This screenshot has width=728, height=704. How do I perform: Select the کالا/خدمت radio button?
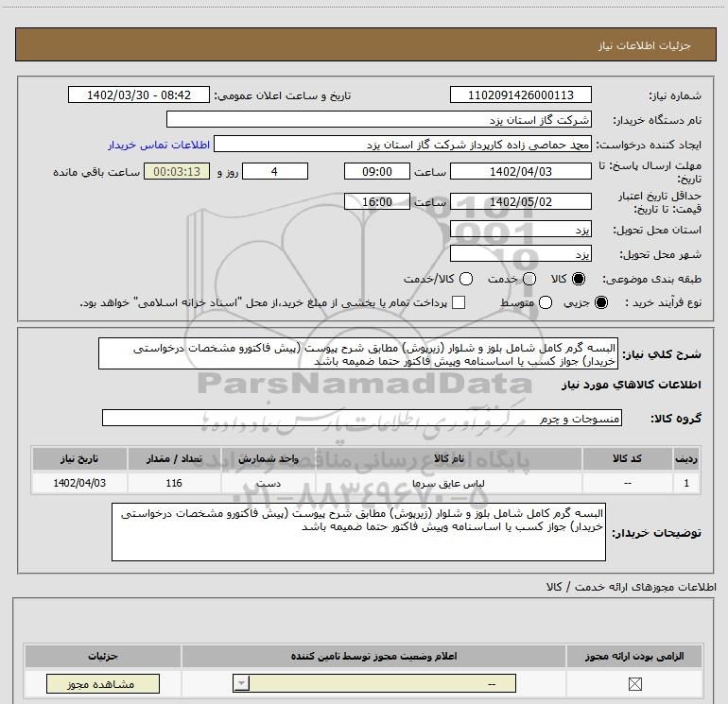point(466,279)
